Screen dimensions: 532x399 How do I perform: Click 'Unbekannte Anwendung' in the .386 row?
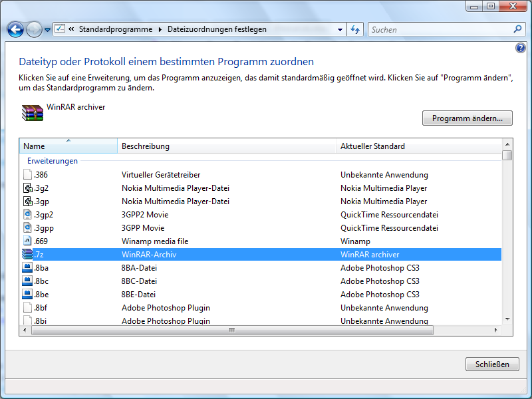pos(384,175)
